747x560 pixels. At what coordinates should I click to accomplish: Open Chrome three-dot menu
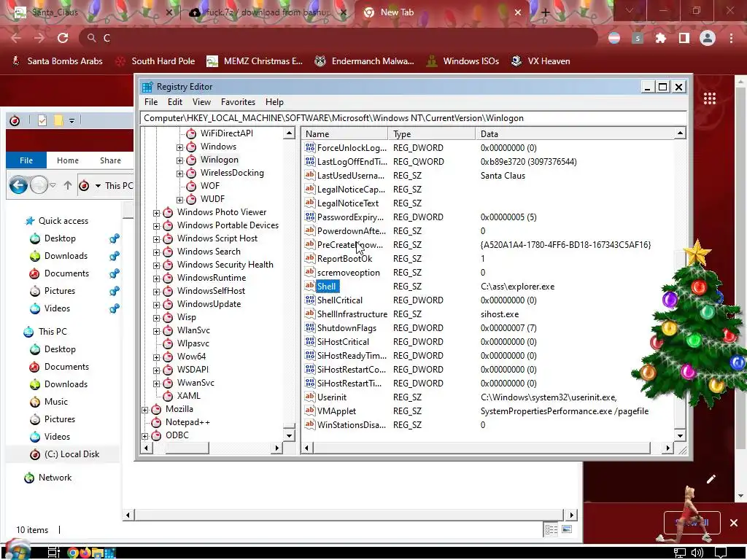(731, 38)
